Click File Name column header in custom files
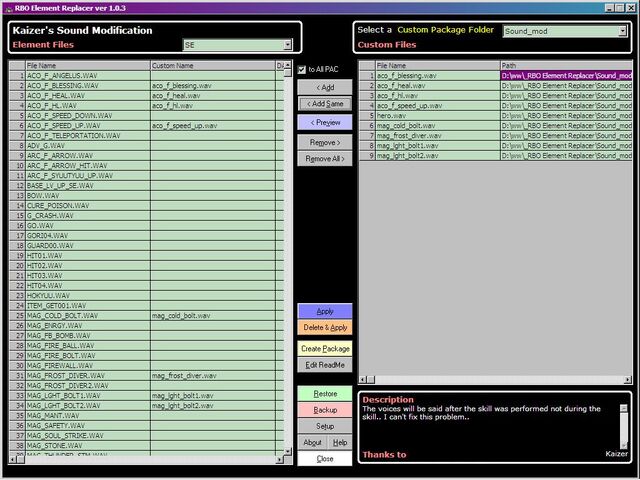 [438, 66]
